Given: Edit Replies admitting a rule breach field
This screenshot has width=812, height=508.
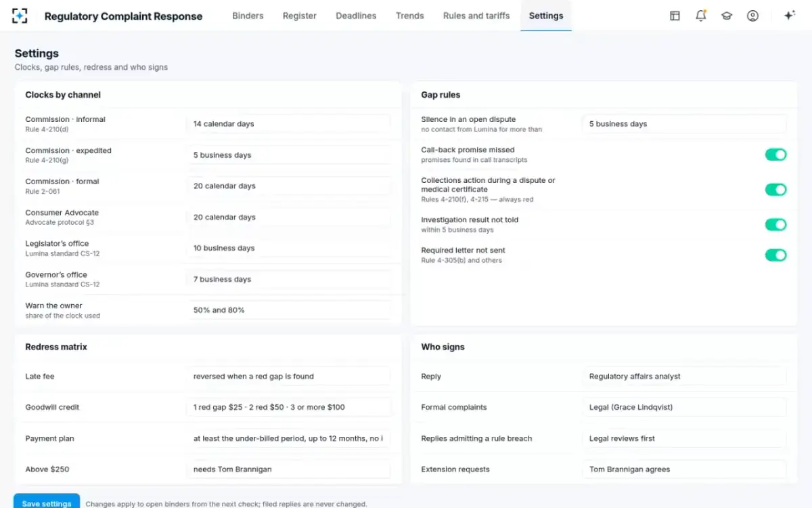Looking at the screenshot, I should coord(684,438).
